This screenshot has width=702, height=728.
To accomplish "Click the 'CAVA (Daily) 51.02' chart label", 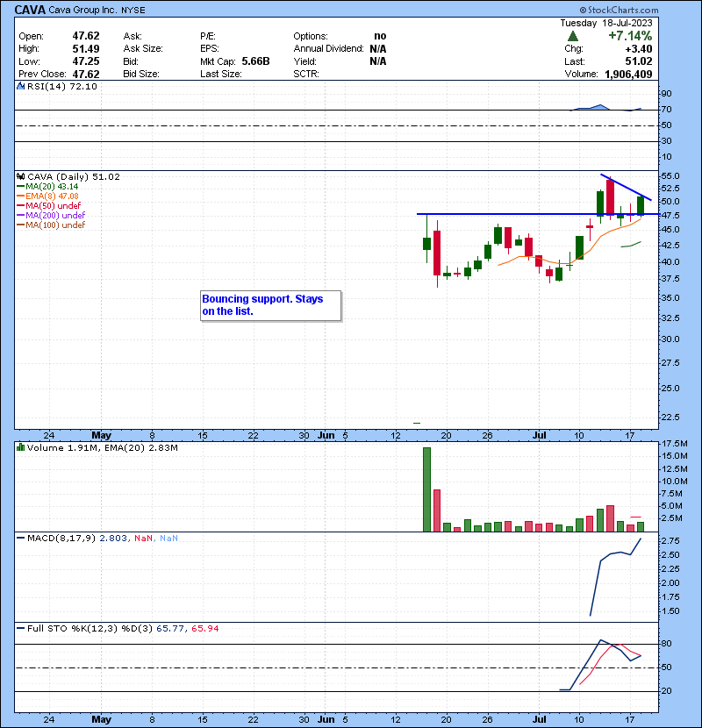I will pos(74,176).
